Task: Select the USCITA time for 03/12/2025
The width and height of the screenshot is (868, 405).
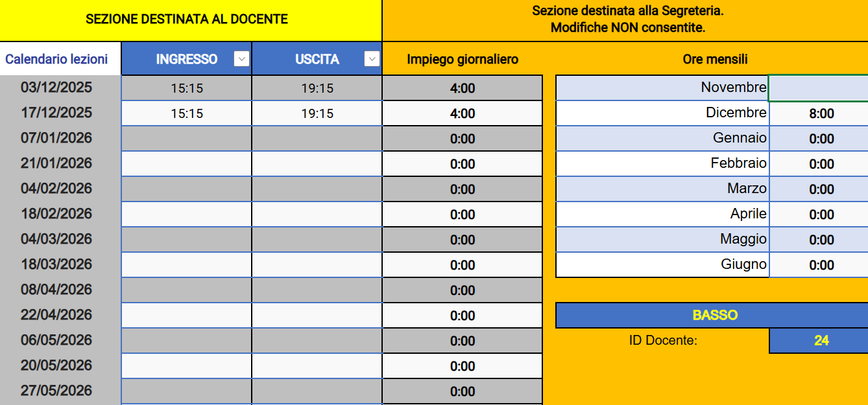Action: coord(317,88)
